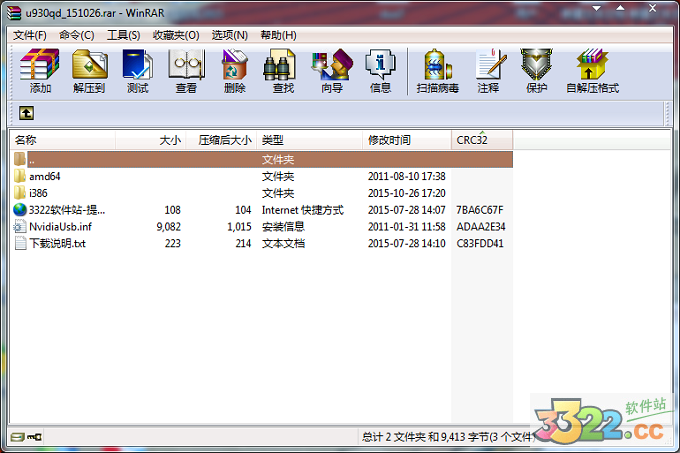This screenshot has height=453, width=680.
Task: Sort by CRC32 column header
Action: (482, 140)
